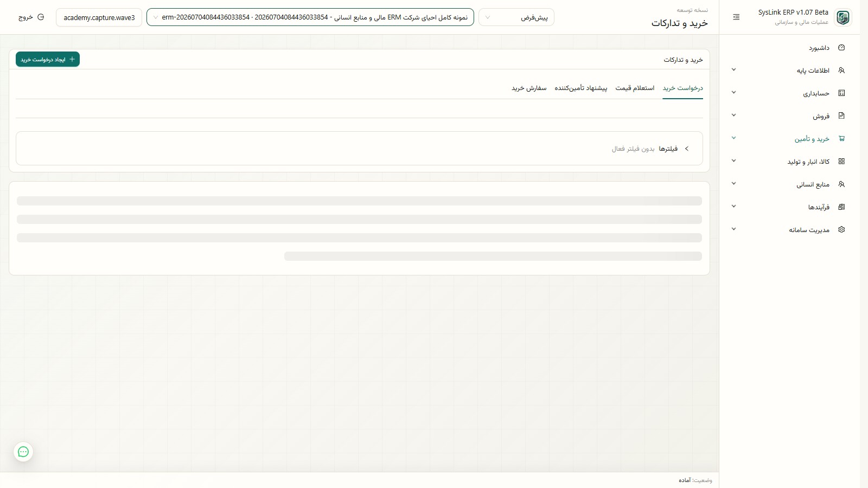Expand the فروش menu chevron
The height and width of the screenshot is (488, 868).
click(733, 115)
